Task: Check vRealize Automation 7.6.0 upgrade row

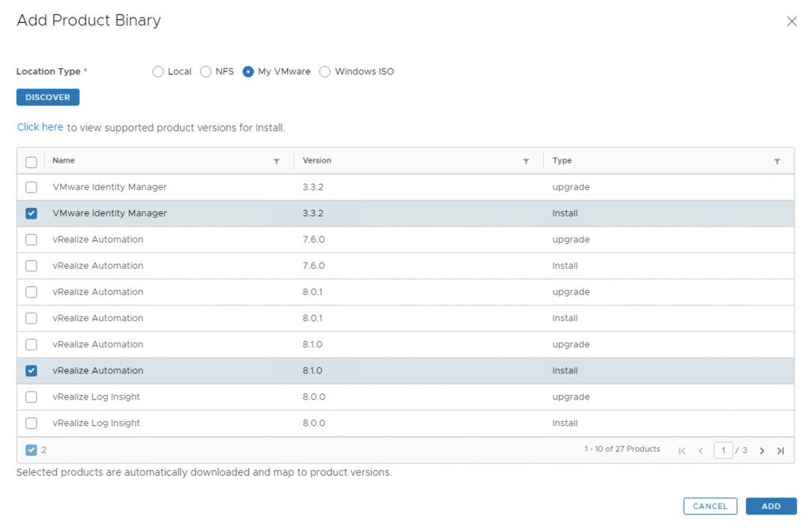Action: [x=32, y=240]
